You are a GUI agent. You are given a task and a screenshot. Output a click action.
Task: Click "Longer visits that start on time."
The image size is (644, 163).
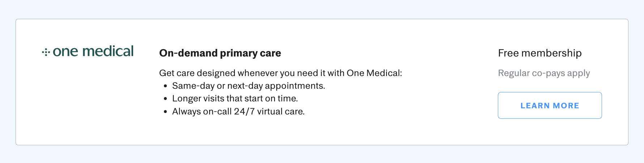[x=235, y=99]
